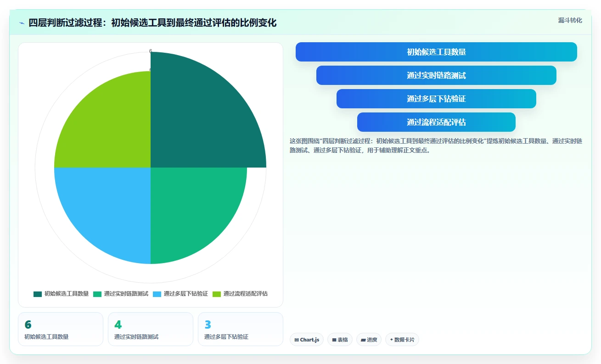Click the icon inside the Chart.js tag

[297, 340]
